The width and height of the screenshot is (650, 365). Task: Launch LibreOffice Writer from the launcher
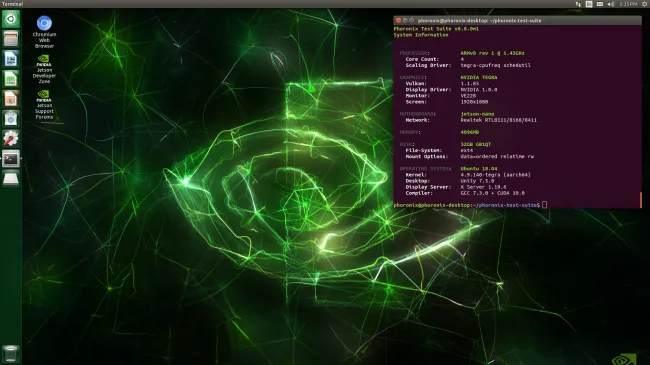(11, 59)
